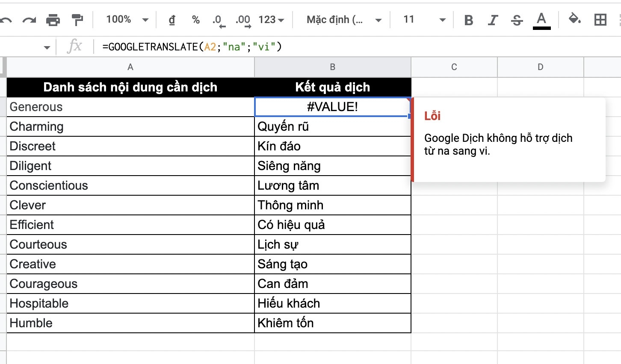Open the borders tool
Viewport: 621px width, 364px height.
[x=600, y=20]
